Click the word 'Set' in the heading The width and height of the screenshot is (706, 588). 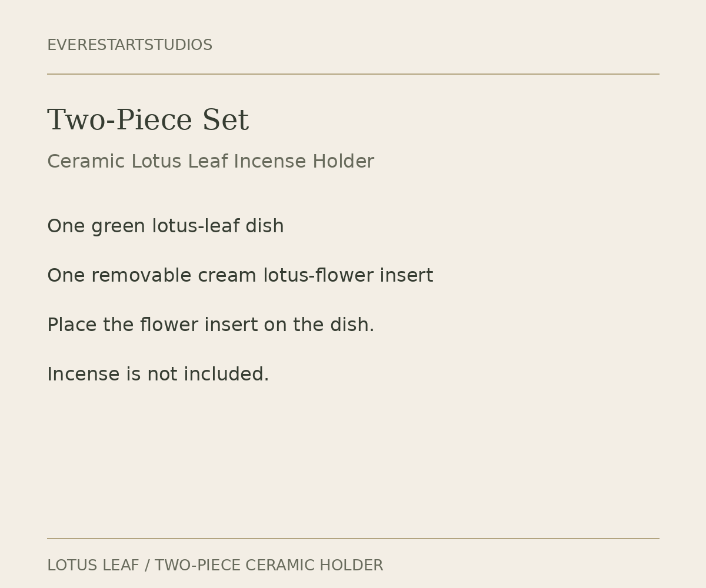(x=225, y=121)
